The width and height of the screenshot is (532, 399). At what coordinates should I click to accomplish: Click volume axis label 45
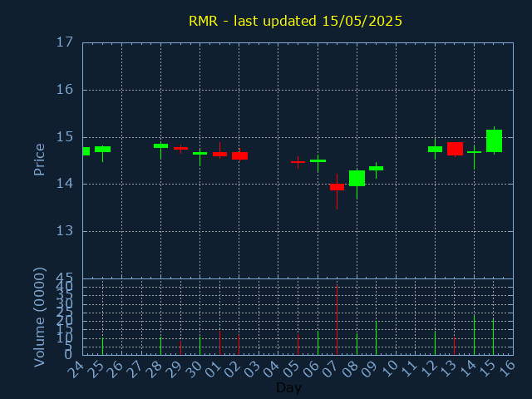pos(65,279)
